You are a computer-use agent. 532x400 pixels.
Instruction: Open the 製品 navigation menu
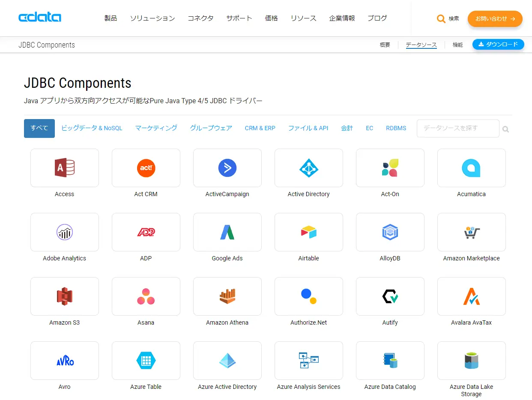pos(111,18)
